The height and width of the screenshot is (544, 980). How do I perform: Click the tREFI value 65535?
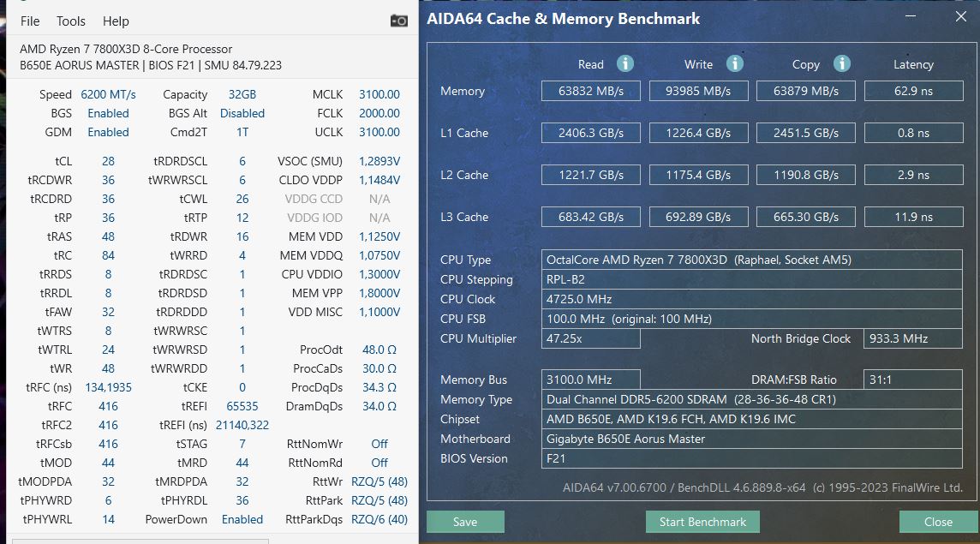(x=242, y=406)
